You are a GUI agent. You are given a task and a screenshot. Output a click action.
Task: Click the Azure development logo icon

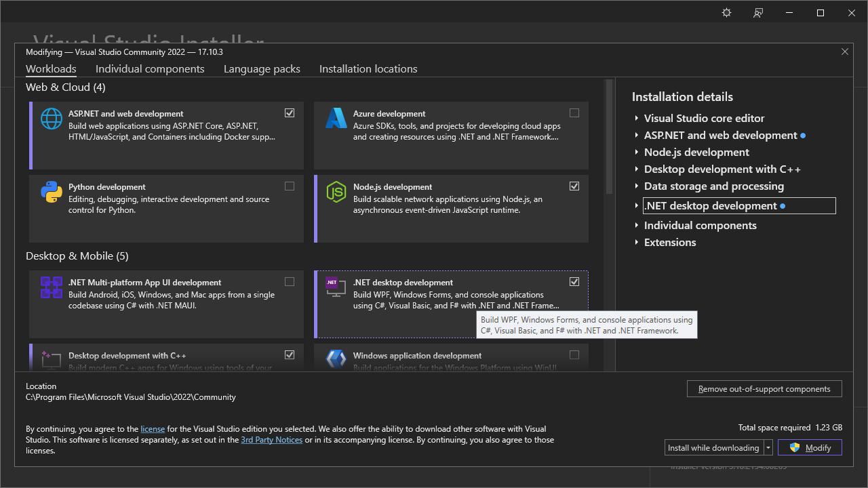tap(336, 119)
